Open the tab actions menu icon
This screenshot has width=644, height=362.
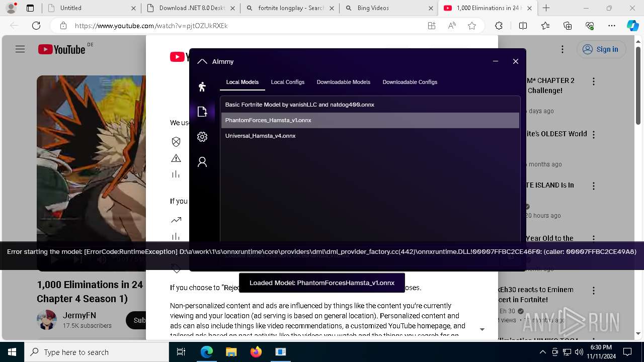coord(30,8)
